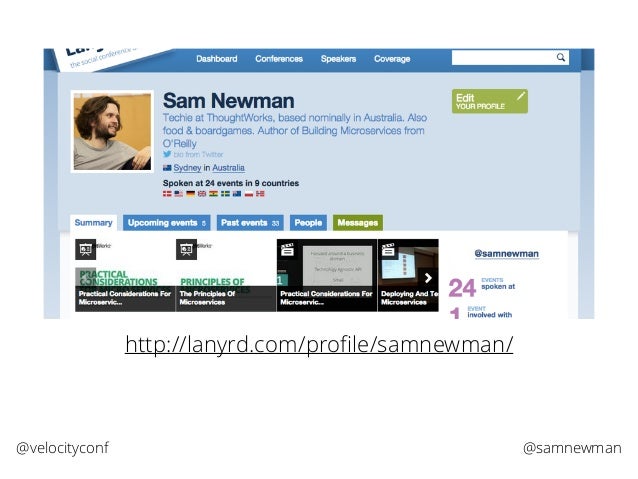Click the US flag icon
The image size is (638, 479).
pyautogui.click(x=179, y=194)
